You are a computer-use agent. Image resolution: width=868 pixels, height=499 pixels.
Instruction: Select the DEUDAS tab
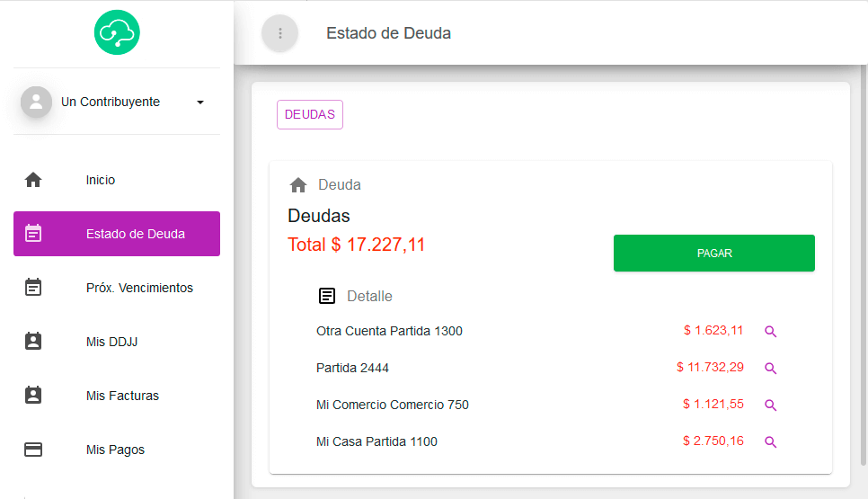pos(310,115)
